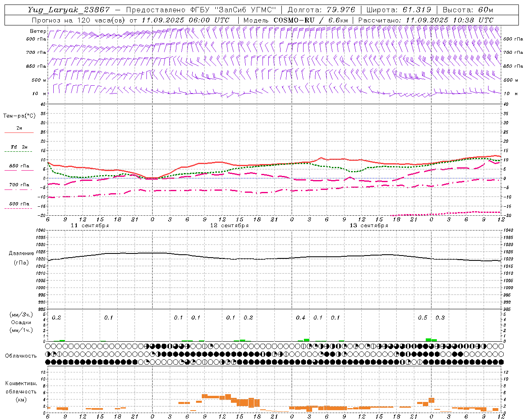This screenshot has width=525, height=420.
Task: Click the 850 гПа temperature legend label
Action: coord(19,166)
